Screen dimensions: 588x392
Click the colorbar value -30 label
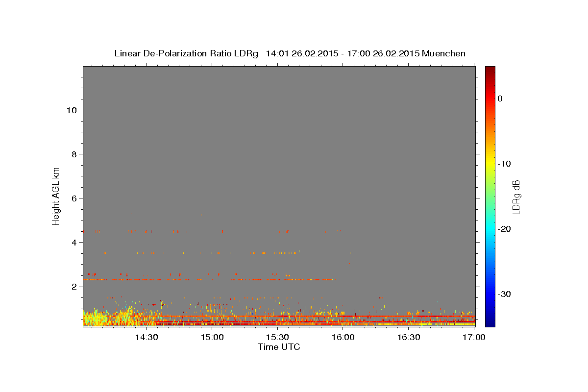(x=505, y=294)
